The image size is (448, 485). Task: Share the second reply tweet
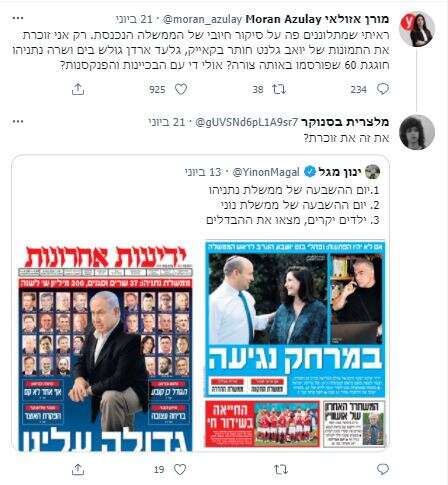[78, 469]
